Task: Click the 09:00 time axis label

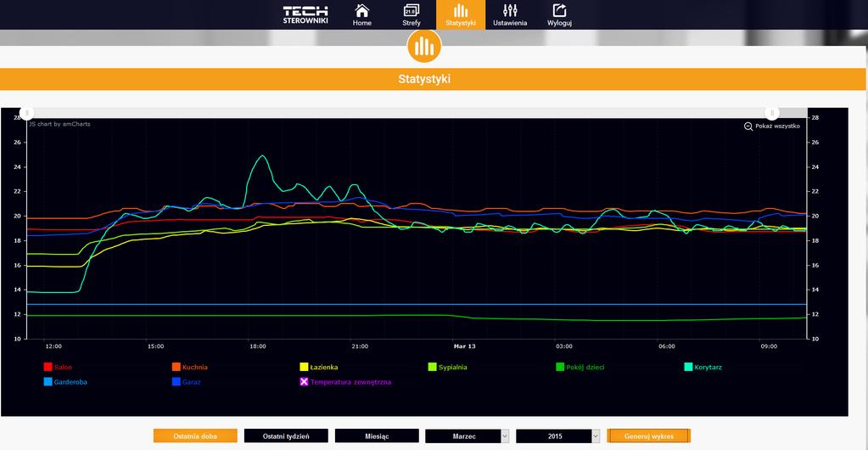Action: click(769, 346)
